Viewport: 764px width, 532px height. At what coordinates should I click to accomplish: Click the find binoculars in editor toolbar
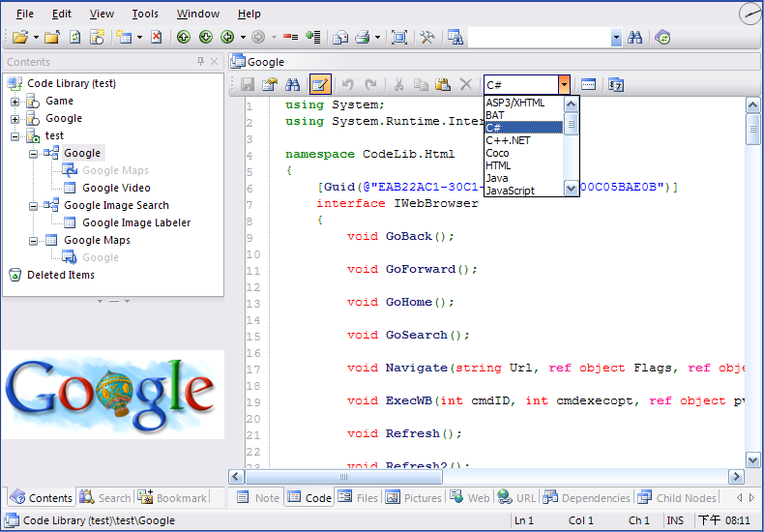click(293, 85)
